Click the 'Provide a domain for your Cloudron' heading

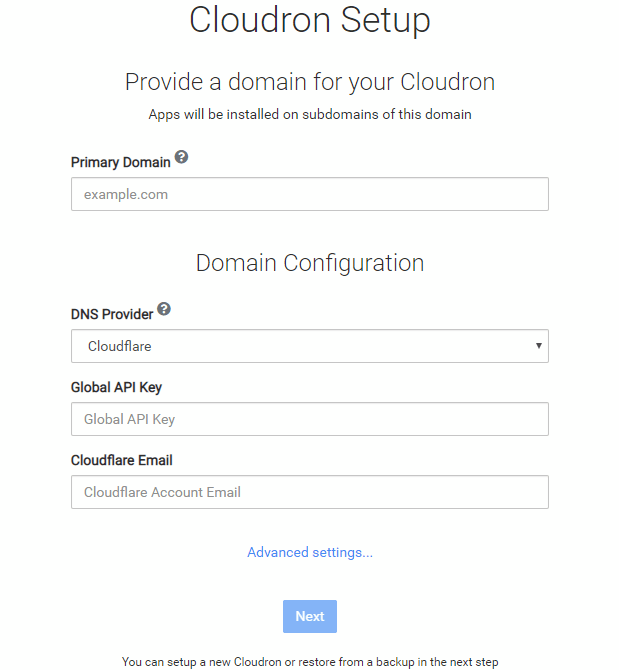coord(310,82)
